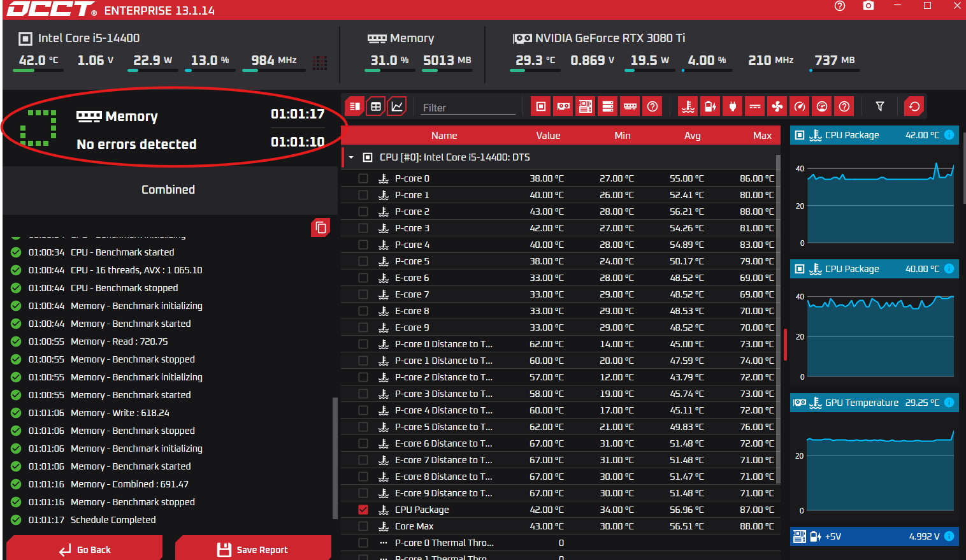966x560 pixels.
Task: Sort by the Value column header
Action: pos(548,136)
